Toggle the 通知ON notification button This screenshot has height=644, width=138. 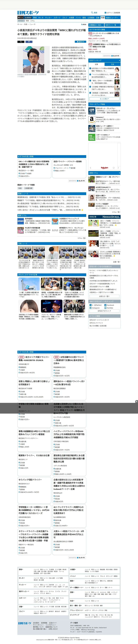80,42
